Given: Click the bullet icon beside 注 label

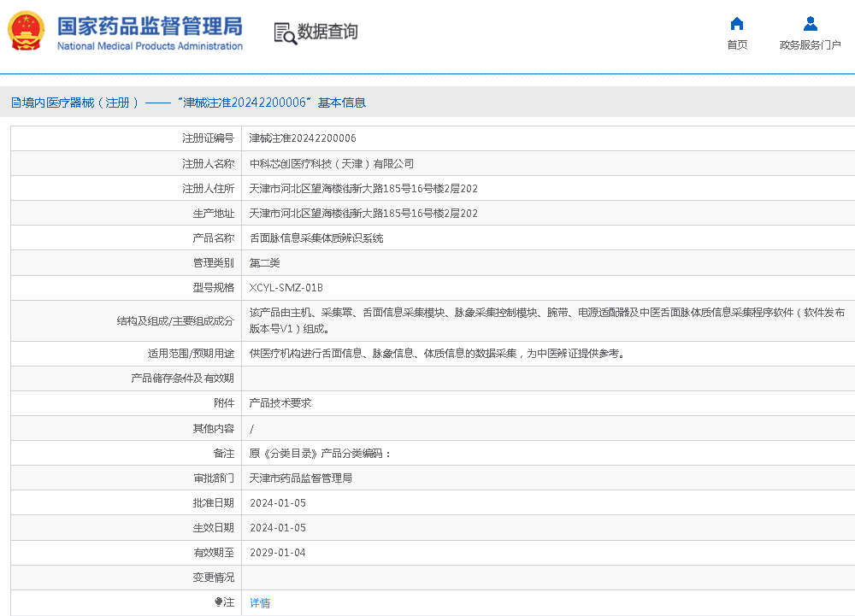Looking at the screenshot, I should (219, 602).
